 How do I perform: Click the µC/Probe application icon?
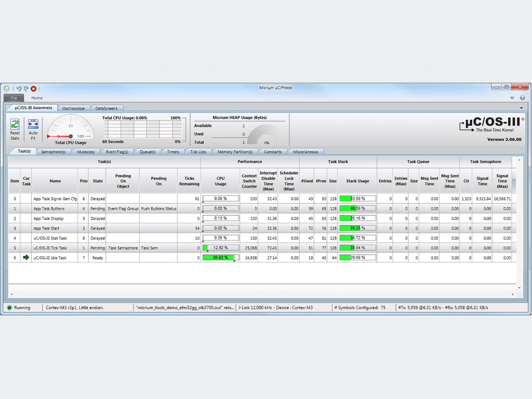[x=7, y=88]
